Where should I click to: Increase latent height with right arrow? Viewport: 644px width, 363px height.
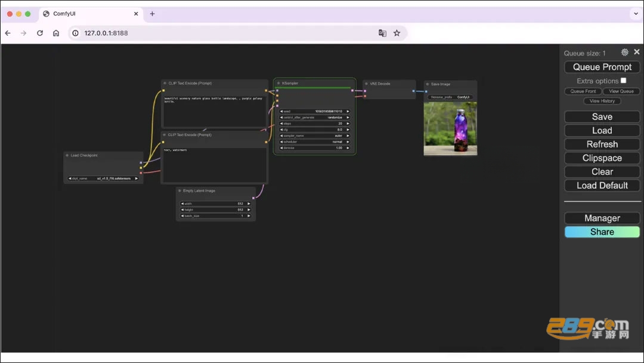click(x=249, y=210)
